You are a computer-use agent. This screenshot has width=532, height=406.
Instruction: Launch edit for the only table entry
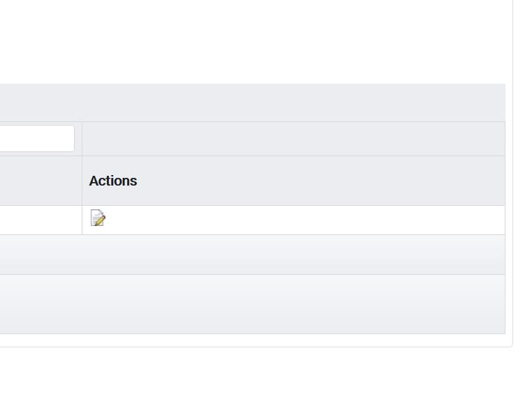[x=98, y=218]
